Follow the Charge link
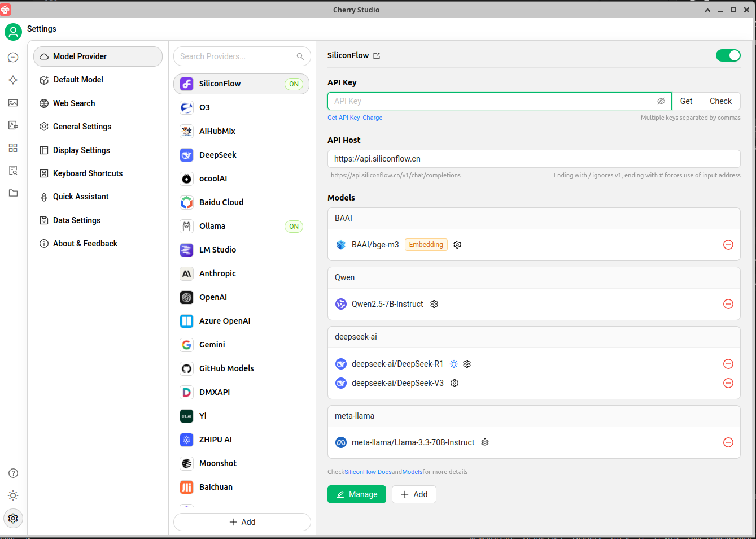The image size is (756, 539). [373, 118]
